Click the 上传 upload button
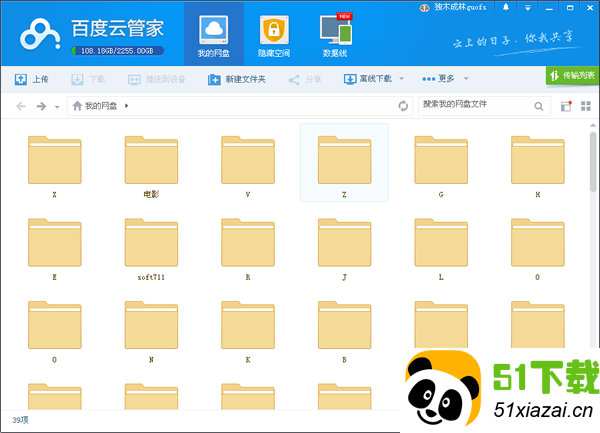The image size is (600, 433). coord(32,78)
